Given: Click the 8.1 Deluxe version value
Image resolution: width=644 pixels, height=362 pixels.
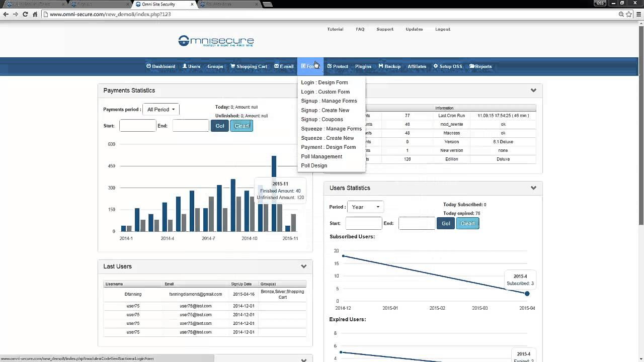Looking at the screenshot, I should (x=503, y=142).
